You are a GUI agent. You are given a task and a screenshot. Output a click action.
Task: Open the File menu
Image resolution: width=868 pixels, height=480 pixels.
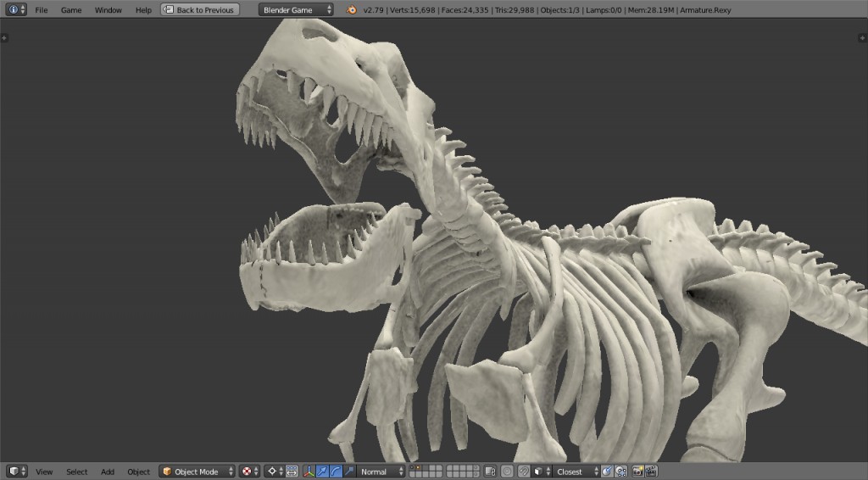click(41, 10)
